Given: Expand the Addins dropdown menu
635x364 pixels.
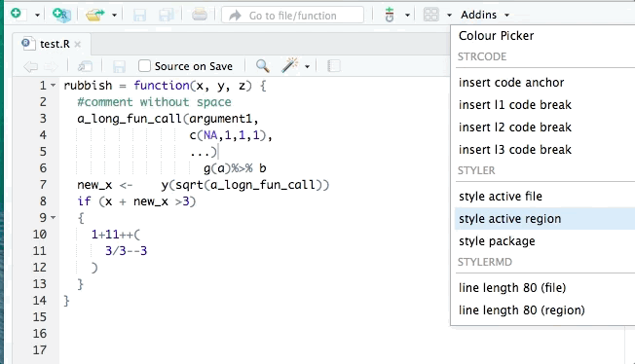Looking at the screenshot, I should tap(485, 15).
